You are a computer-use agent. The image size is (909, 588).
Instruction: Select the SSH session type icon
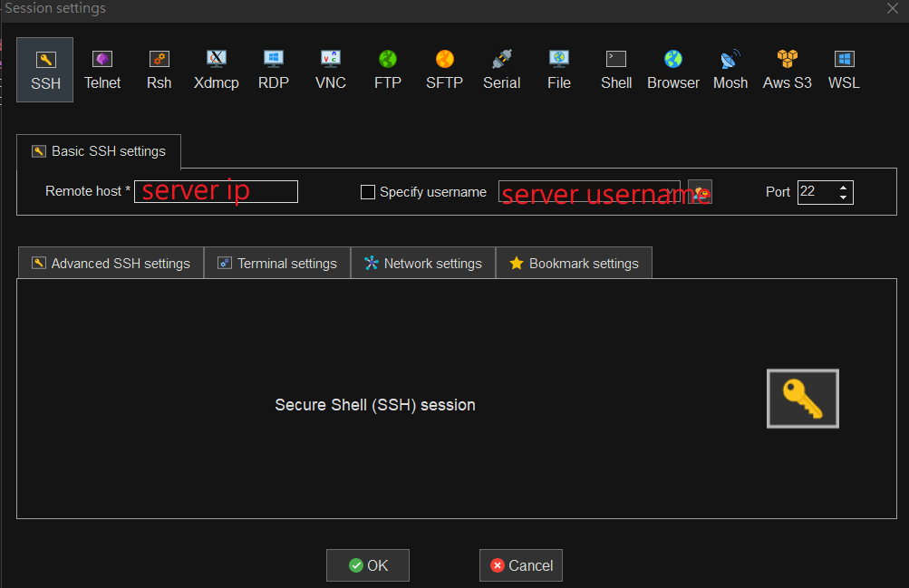point(45,69)
